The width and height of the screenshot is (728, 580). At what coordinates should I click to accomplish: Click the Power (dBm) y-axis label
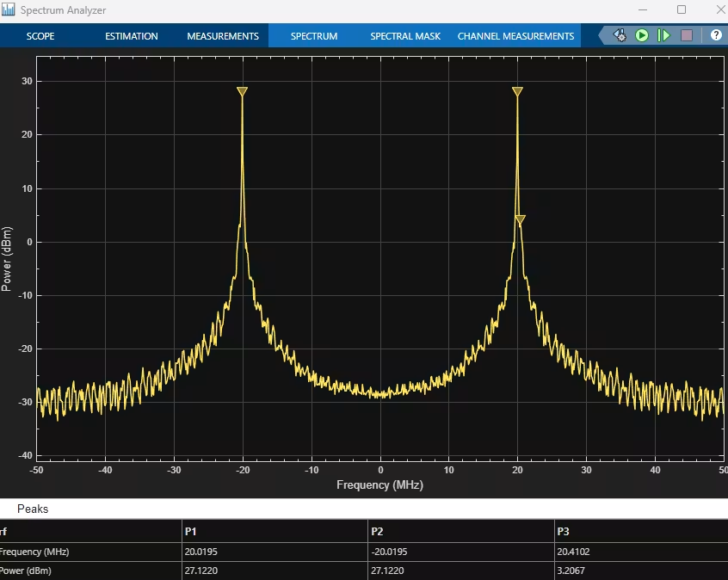pyautogui.click(x=7, y=259)
